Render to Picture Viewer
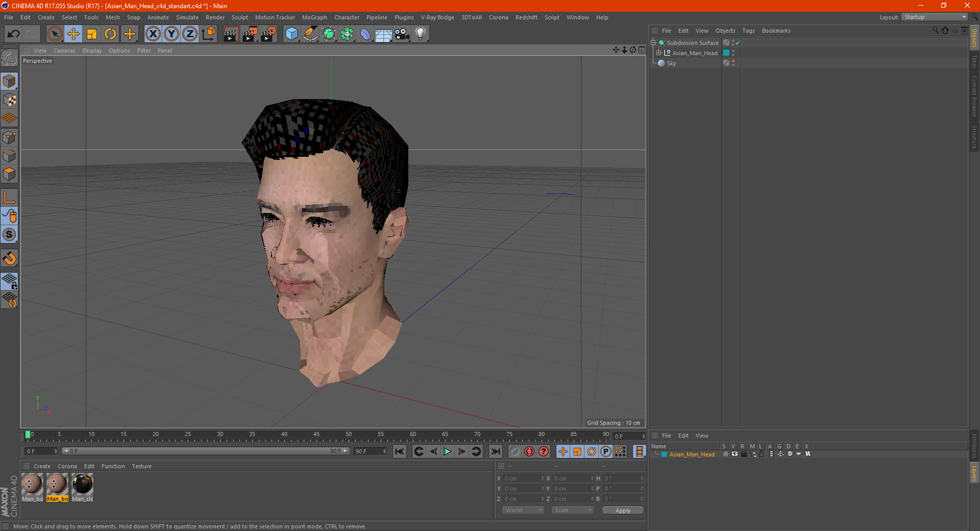The height and width of the screenshot is (531, 980). click(250, 34)
